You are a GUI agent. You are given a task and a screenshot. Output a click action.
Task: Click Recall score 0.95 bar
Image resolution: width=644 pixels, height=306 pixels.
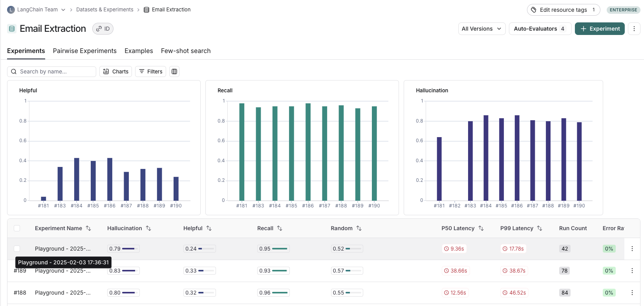click(273, 249)
